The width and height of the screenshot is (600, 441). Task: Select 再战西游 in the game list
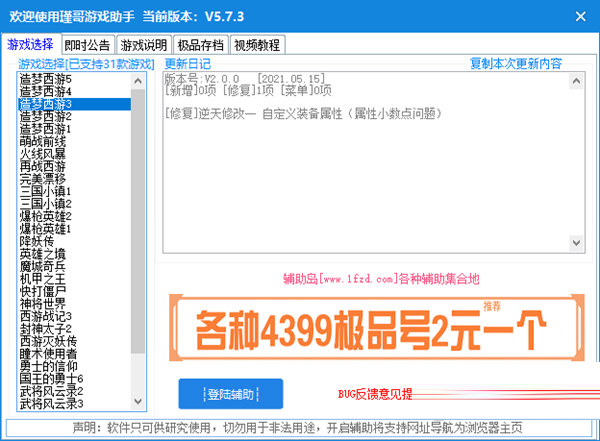coord(75,167)
